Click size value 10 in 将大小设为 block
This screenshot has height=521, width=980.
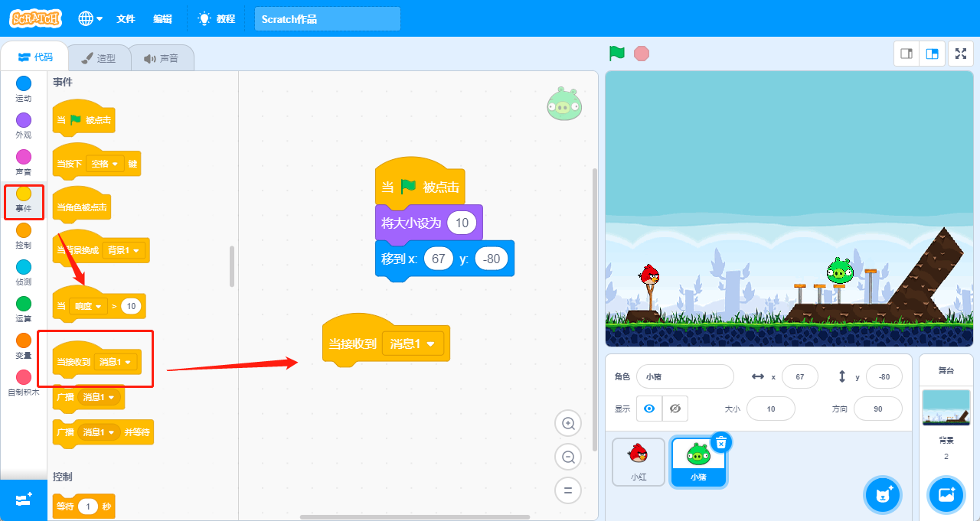point(462,223)
